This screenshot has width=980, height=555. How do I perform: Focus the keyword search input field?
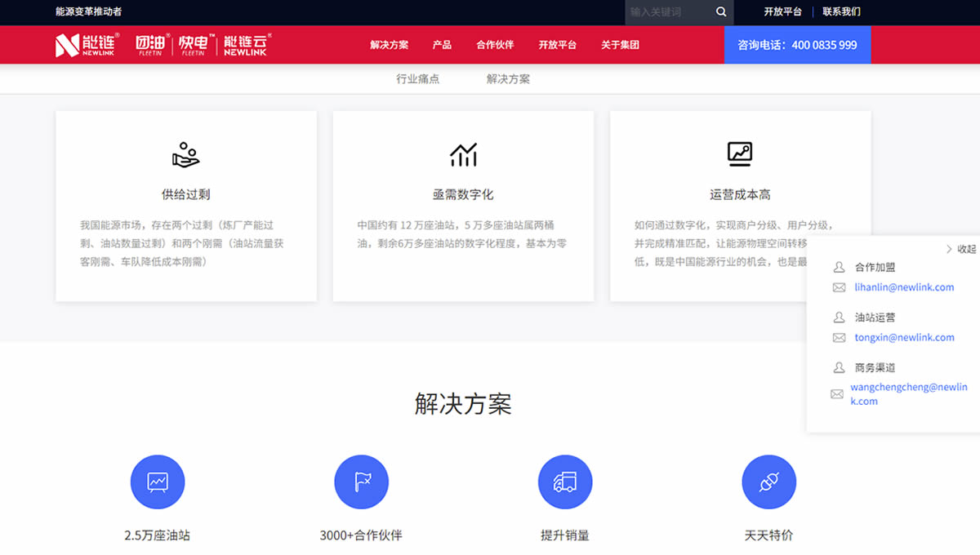[666, 12]
